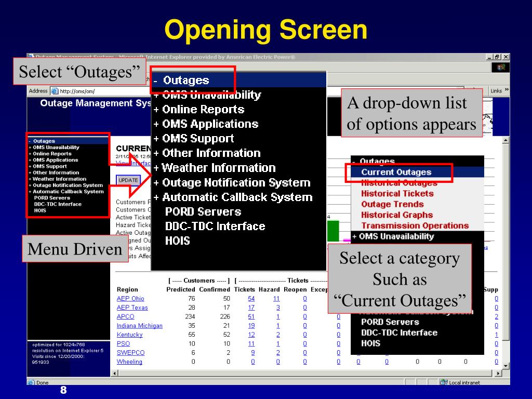Expand Online Reports plus sign in enlarged menu
This screenshot has width=532, height=399.
click(156, 110)
